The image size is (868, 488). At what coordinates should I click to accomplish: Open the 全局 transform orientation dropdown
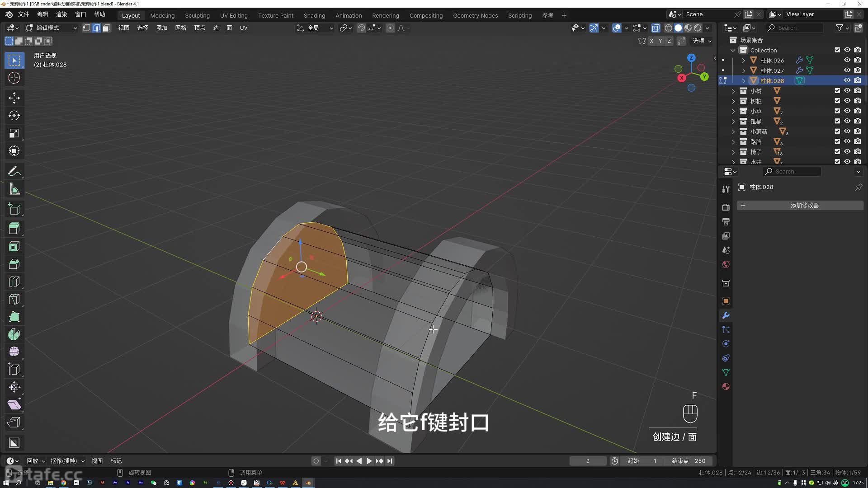[315, 28]
